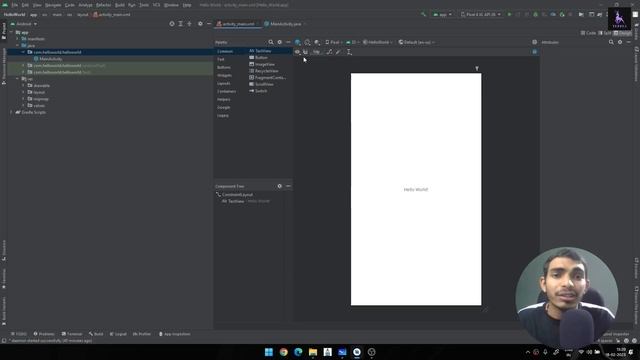This screenshot has height=360, width=640.
Task: Click the guidelines icon in designer toolbar
Action: tap(349, 52)
